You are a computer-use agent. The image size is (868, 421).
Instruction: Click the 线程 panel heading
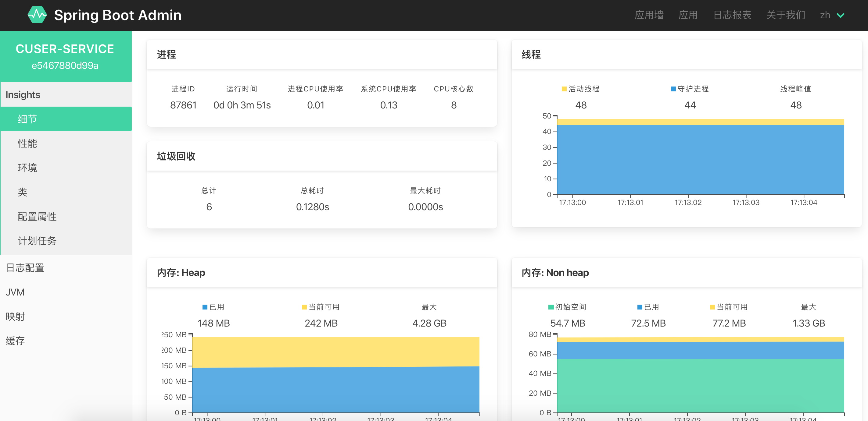tap(531, 55)
